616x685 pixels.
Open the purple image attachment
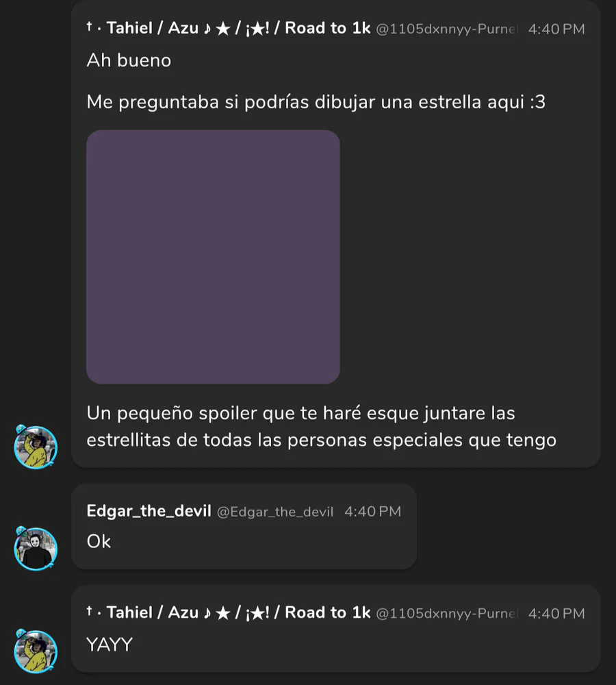(x=213, y=257)
